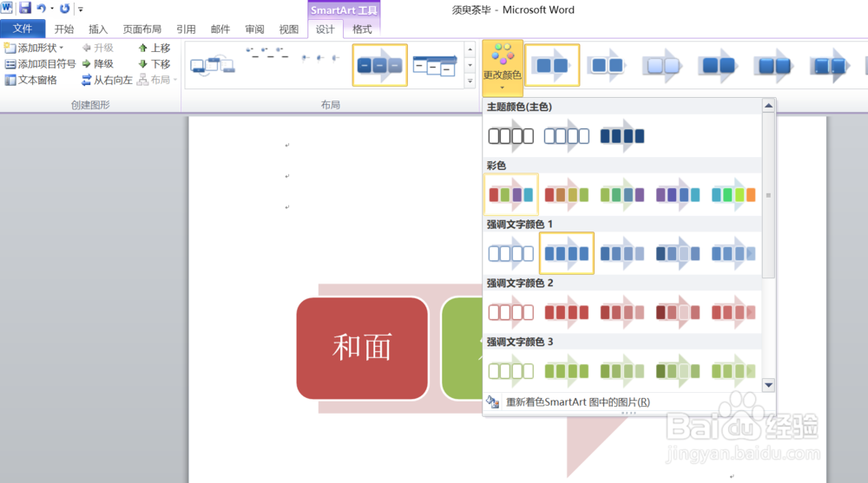Click 升级 promote button
868x483 pixels.
point(97,48)
